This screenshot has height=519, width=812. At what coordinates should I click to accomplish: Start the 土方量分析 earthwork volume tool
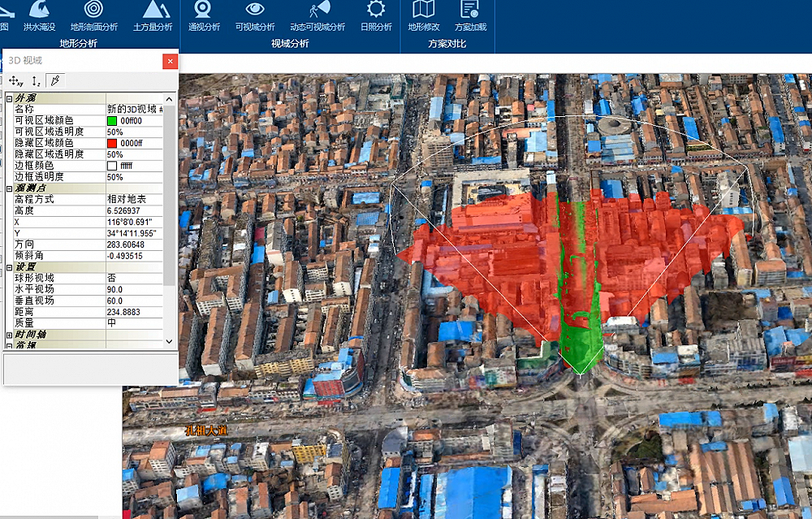pyautogui.click(x=153, y=16)
